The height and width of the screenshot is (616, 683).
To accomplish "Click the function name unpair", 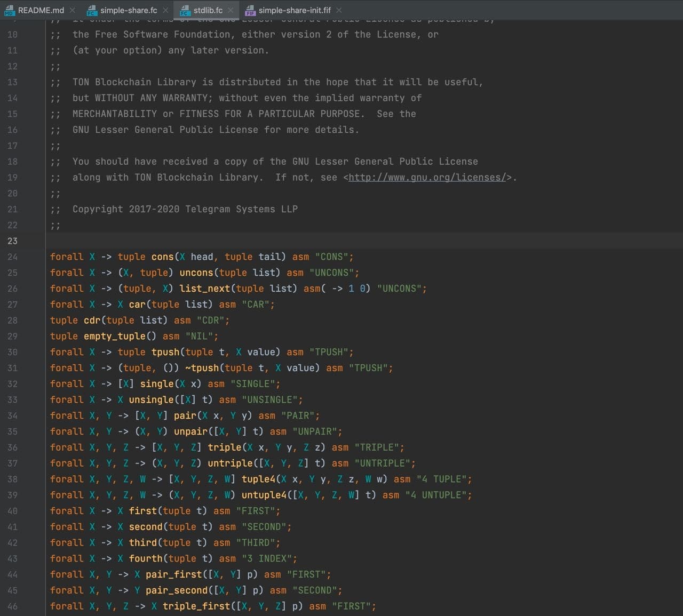I will click(x=190, y=431).
